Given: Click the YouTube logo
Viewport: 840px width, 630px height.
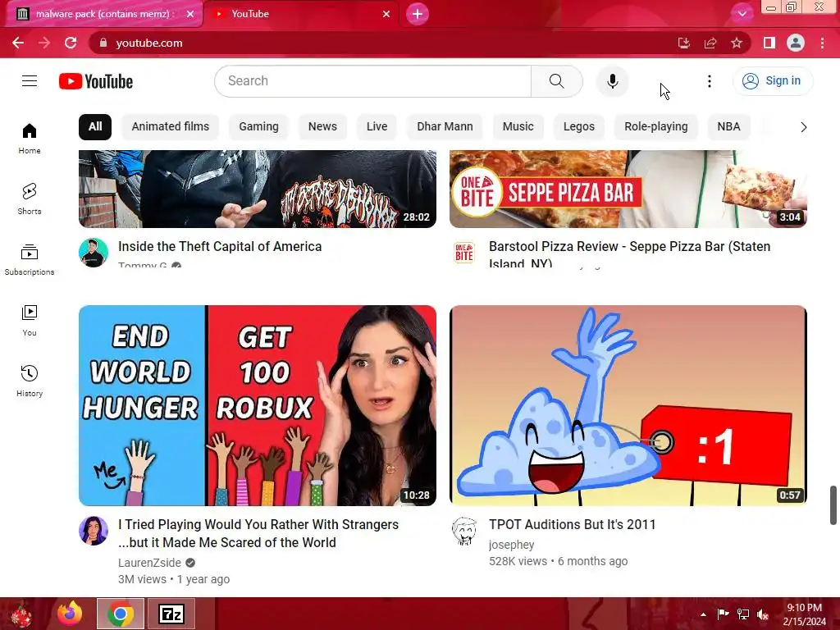Looking at the screenshot, I should pyautogui.click(x=96, y=81).
